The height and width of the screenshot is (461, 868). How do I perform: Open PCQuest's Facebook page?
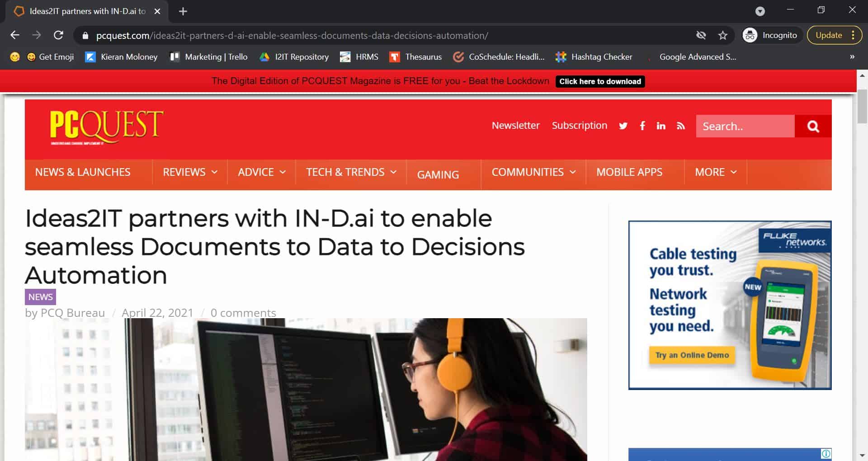pyautogui.click(x=642, y=126)
